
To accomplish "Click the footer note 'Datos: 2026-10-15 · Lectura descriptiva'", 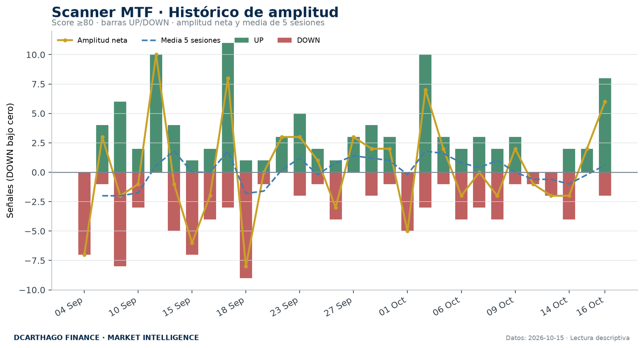I will [568, 338].
